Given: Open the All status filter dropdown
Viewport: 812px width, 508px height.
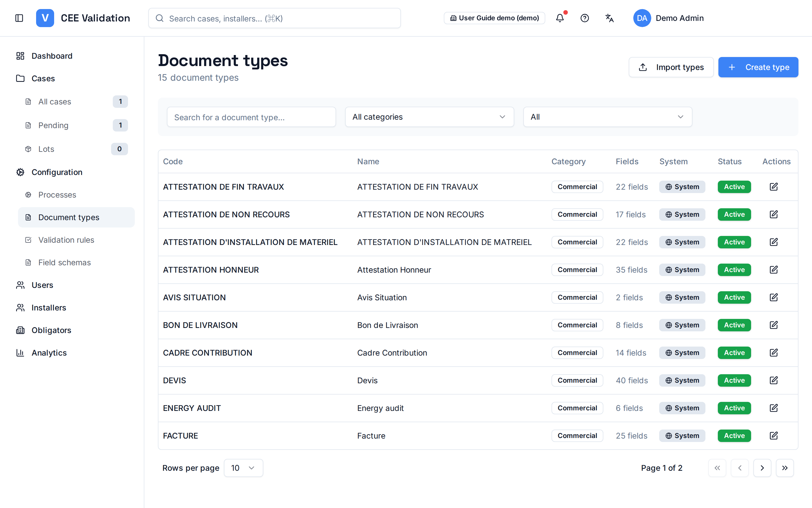Looking at the screenshot, I should 607,117.
